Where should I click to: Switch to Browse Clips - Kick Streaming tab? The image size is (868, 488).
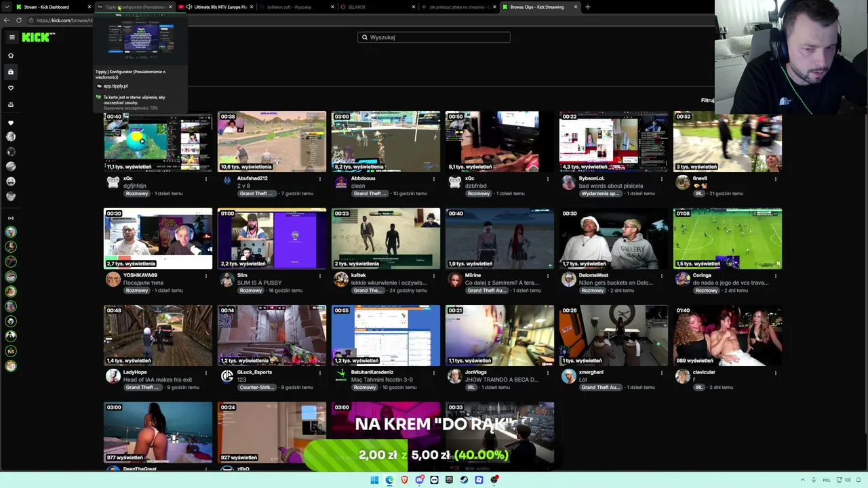click(x=540, y=7)
